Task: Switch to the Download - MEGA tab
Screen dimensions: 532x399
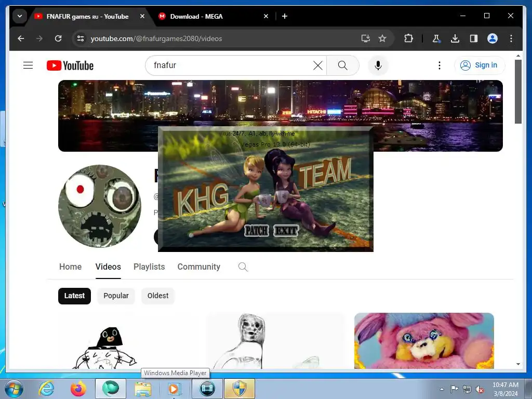Action: [196, 16]
